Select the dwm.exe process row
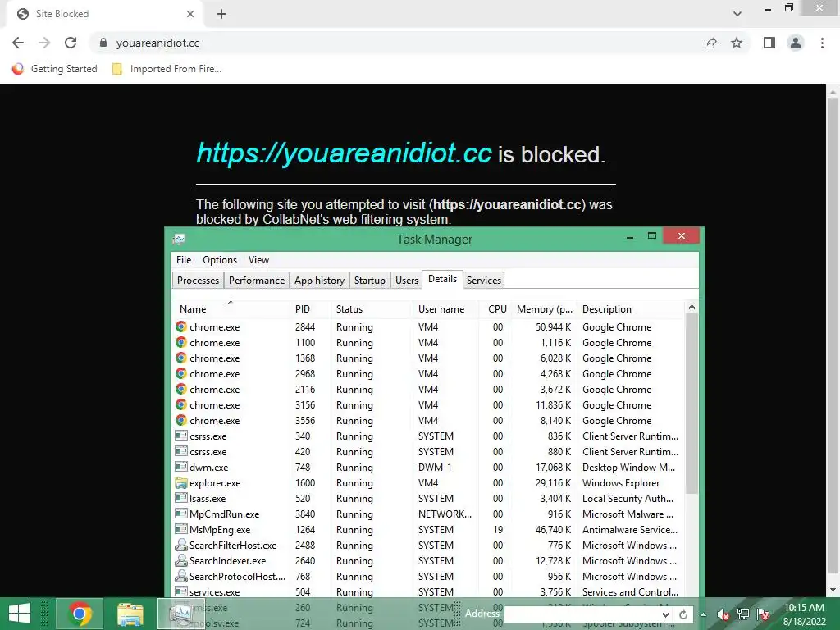Viewport: 840px width, 630px height. 428,467
